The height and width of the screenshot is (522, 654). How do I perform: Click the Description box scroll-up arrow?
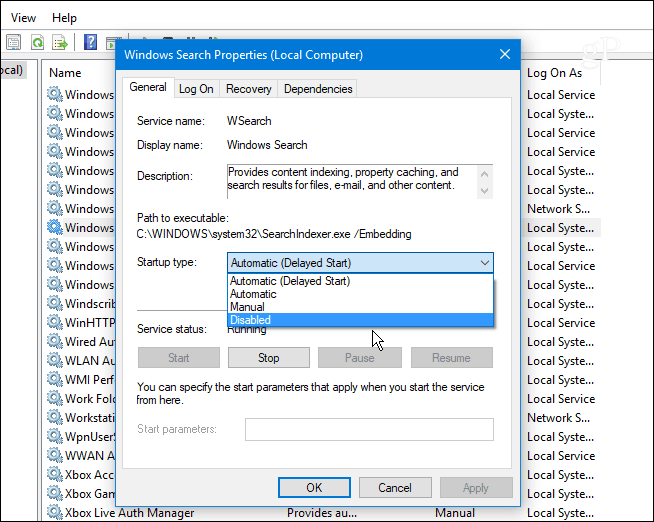(x=484, y=174)
